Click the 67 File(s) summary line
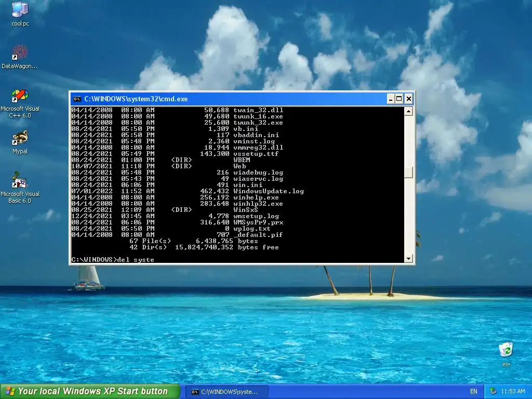This screenshot has width=532, height=399. click(x=194, y=241)
